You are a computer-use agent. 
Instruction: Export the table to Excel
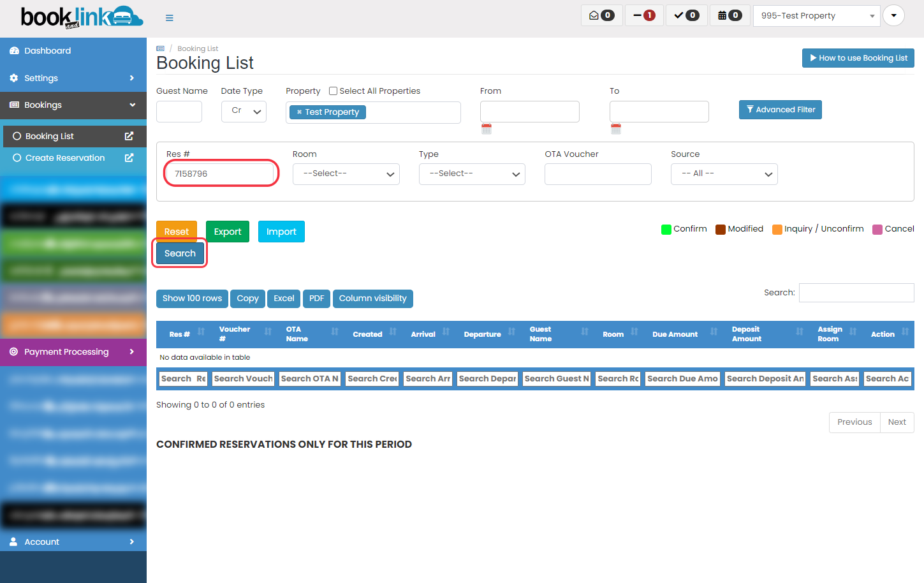pos(284,299)
